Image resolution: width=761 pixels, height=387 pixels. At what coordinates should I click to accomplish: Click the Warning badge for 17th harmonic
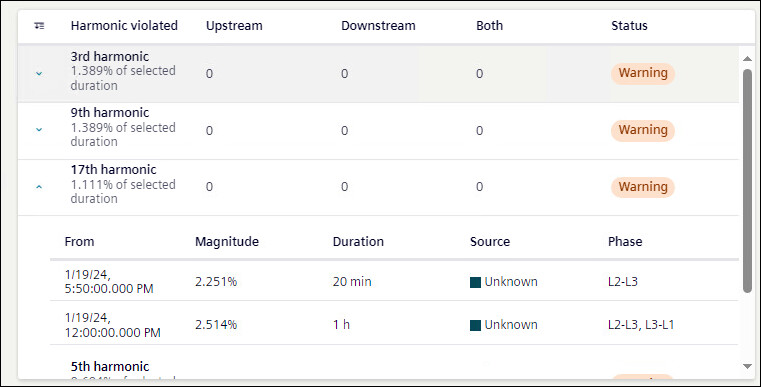coord(643,187)
